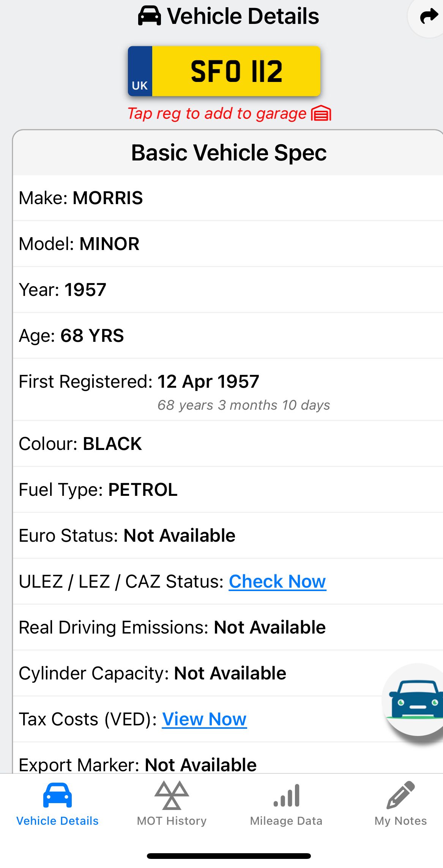
Task: Tap the Vehicle Details car tab icon
Action: [x=57, y=795]
